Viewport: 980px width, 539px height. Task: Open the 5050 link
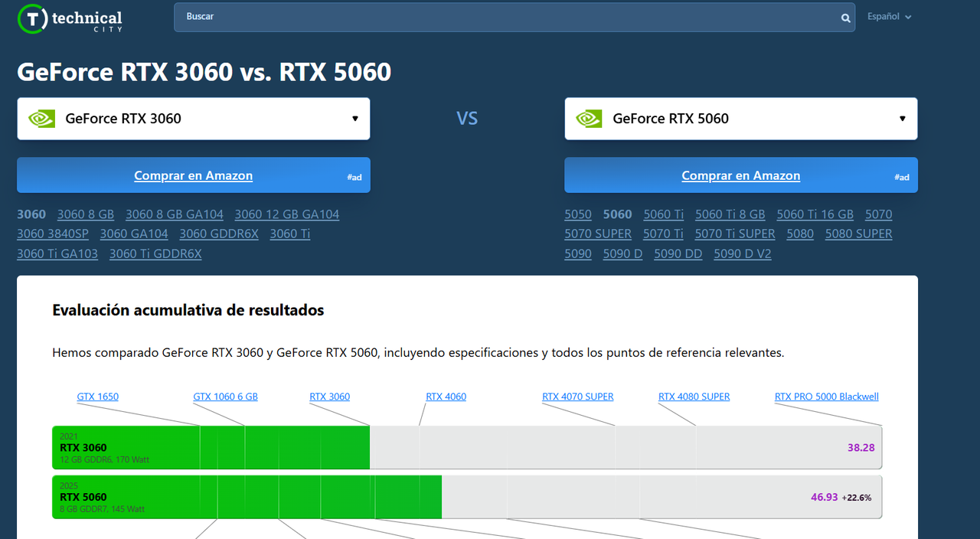coord(578,214)
